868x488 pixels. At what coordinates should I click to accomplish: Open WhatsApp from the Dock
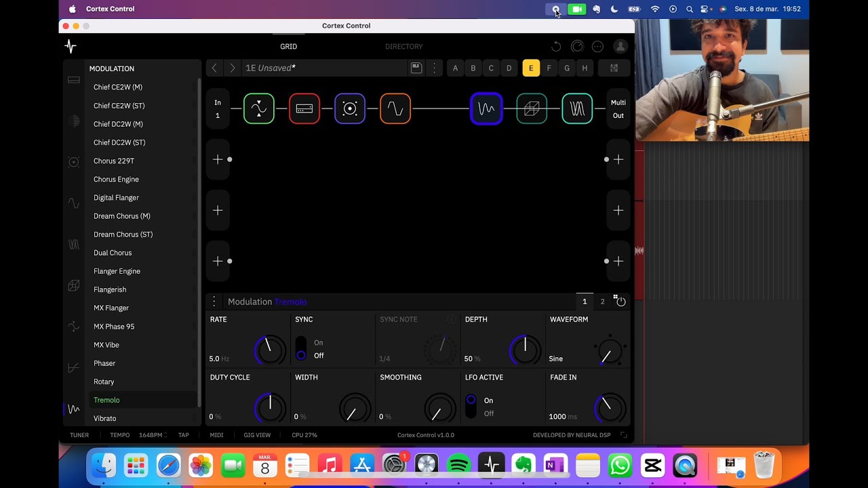pyautogui.click(x=620, y=466)
